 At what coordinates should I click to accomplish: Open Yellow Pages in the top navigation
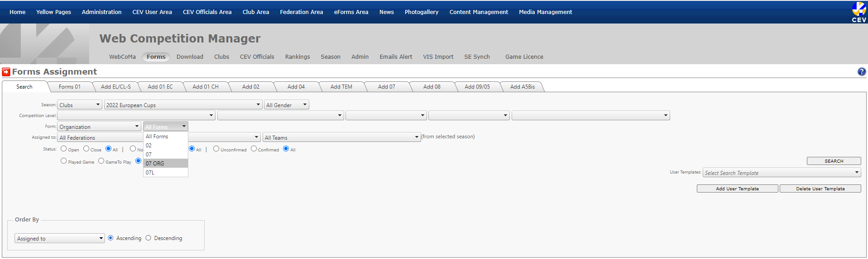click(x=53, y=12)
